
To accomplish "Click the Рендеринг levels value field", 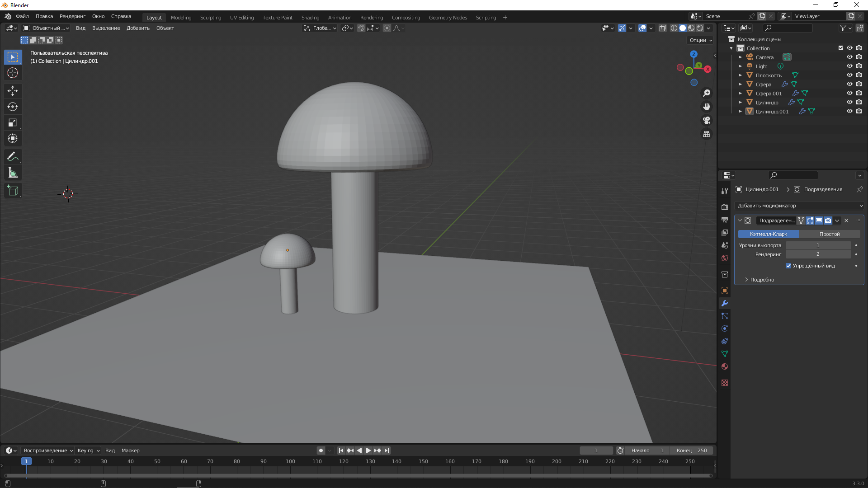I will [818, 254].
